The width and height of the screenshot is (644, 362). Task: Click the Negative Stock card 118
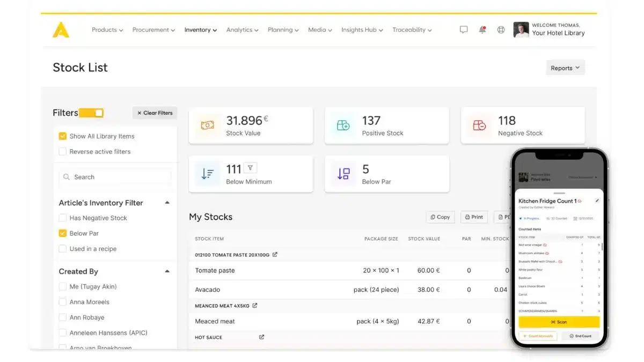(523, 125)
